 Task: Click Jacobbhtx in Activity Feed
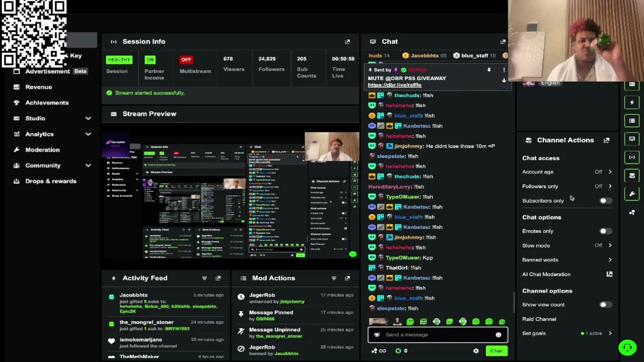pos(133,295)
